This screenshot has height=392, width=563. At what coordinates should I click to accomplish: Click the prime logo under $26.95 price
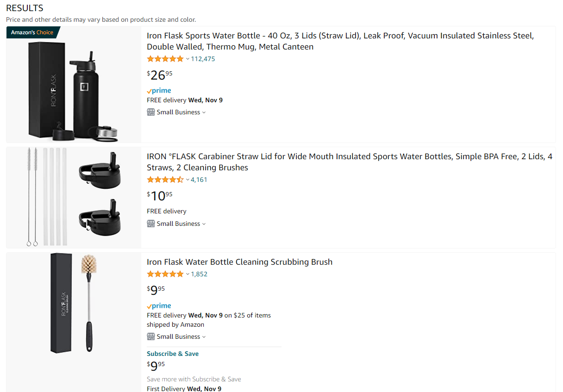159,91
